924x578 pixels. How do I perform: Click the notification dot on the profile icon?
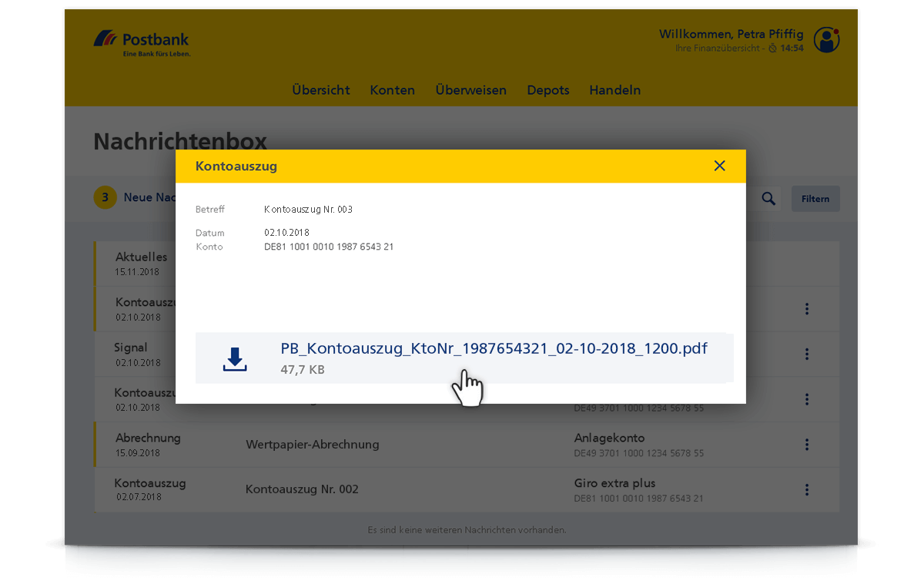click(836, 31)
